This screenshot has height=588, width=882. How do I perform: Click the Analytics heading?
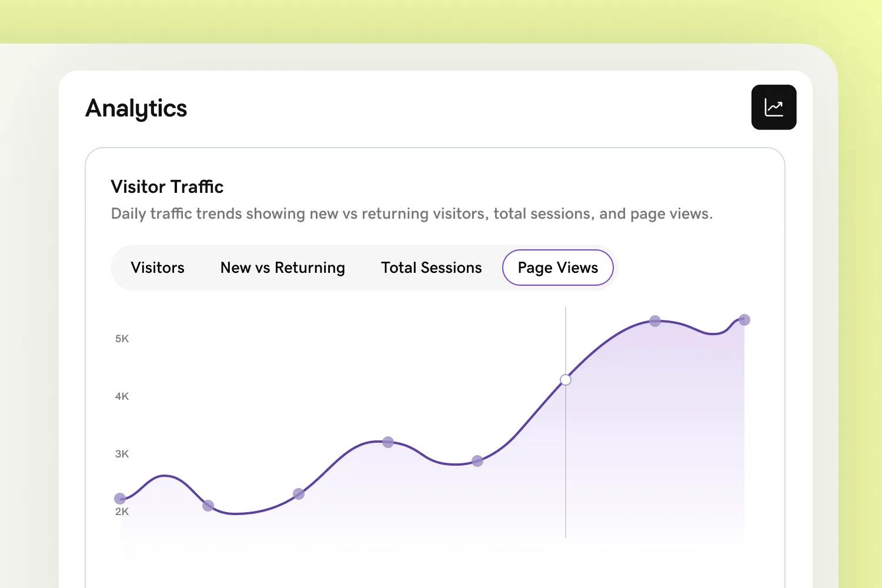coord(136,109)
